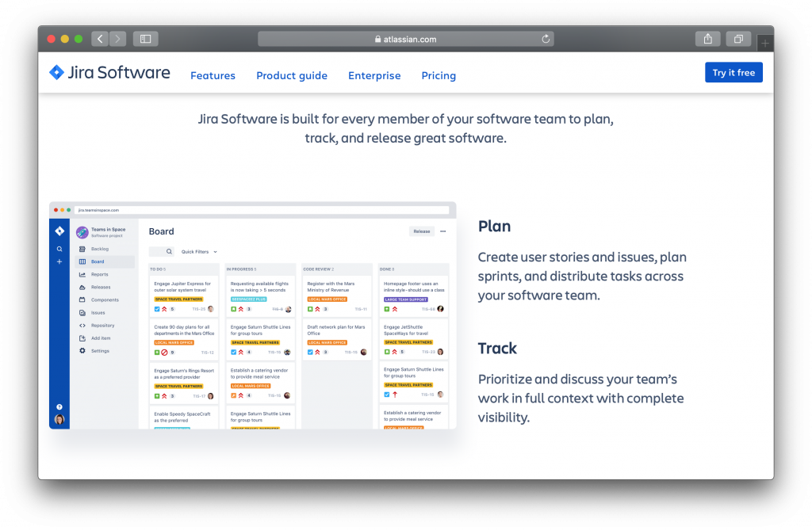
Task: Open the Enterprise menu item
Action: coord(374,75)
